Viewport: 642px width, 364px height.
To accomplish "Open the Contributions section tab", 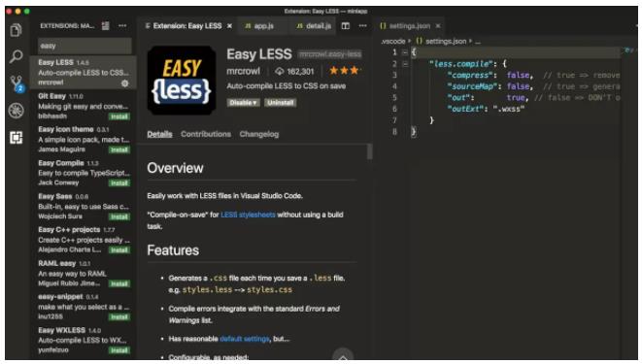I will [x=206, y=134].
